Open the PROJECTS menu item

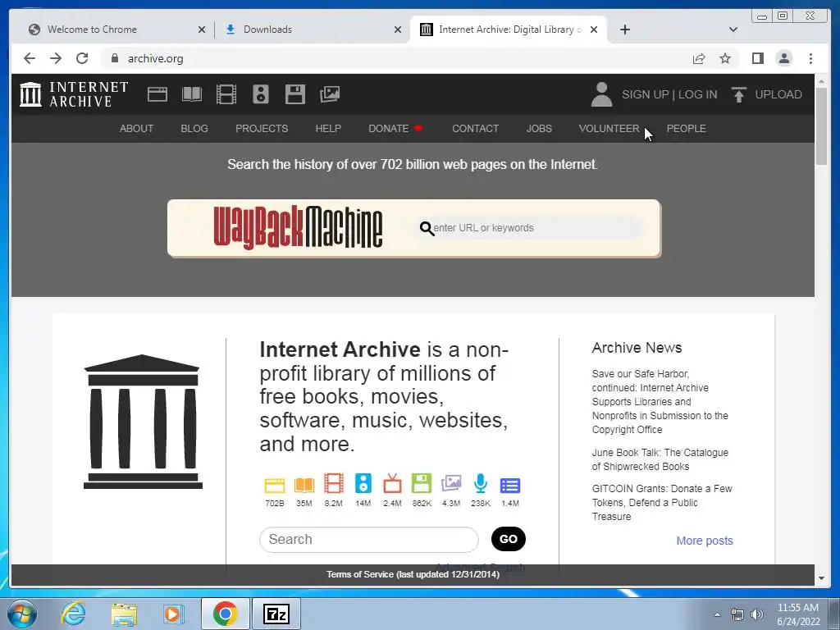[x=262, y=129]
